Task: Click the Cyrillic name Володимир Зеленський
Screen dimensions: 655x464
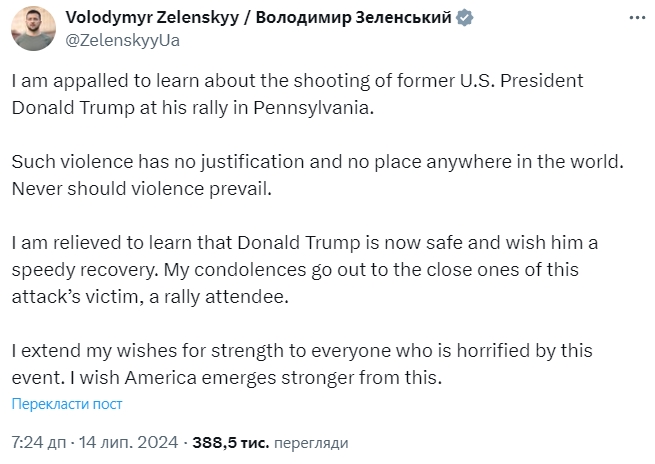Action: point(353,18)
